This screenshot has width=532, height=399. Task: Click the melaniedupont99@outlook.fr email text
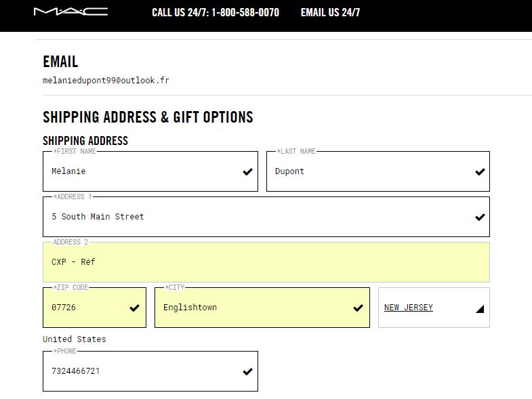[x=106, y=81]
